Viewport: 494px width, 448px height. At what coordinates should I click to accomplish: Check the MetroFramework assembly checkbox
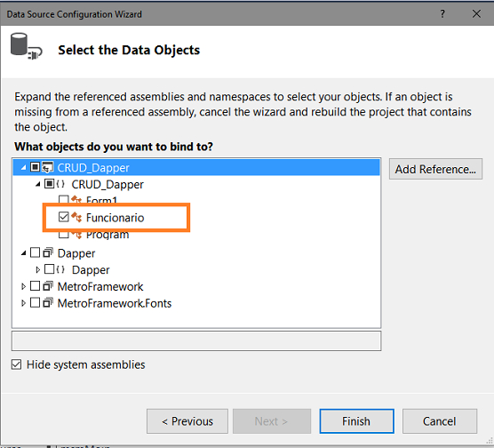tap(35, 286)
